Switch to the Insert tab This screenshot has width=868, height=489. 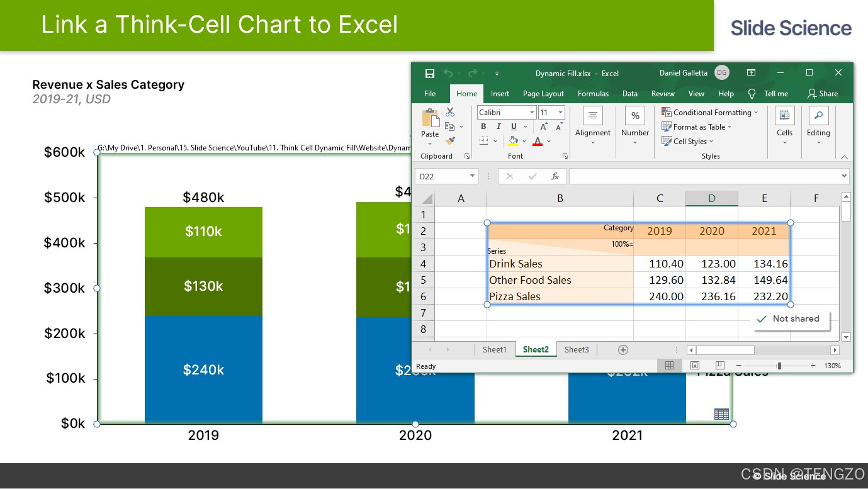(x=500, y=94)
